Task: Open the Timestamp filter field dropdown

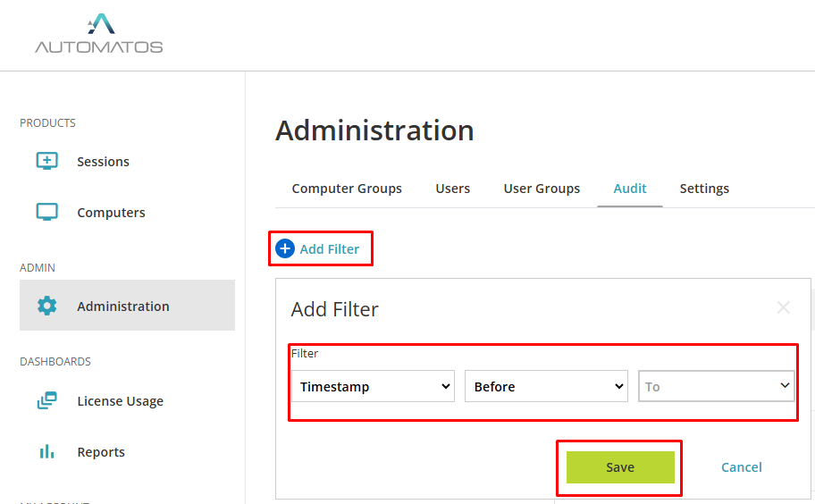Action: [x=373, y=387]
